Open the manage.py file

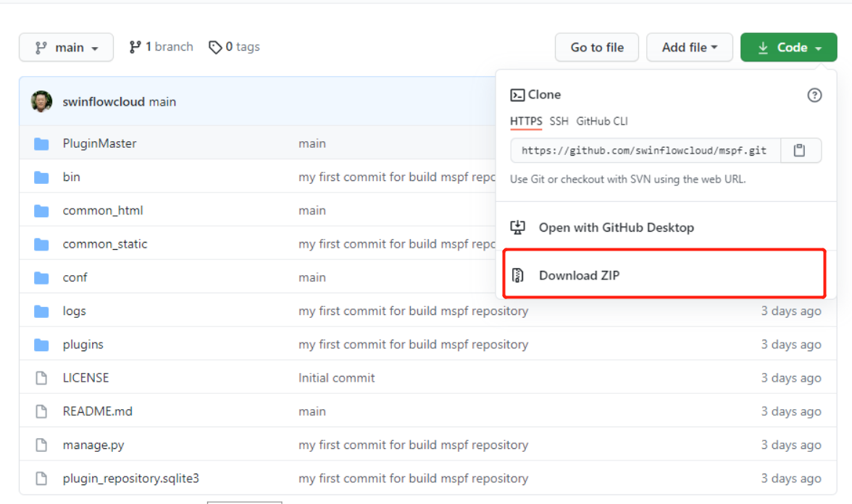click(93, 445)
